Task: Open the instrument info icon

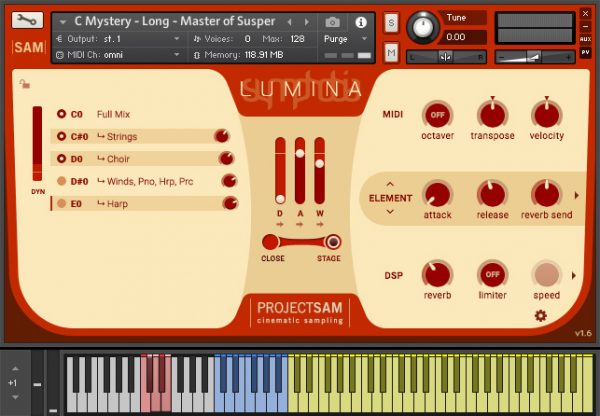Action: (361, 22)
